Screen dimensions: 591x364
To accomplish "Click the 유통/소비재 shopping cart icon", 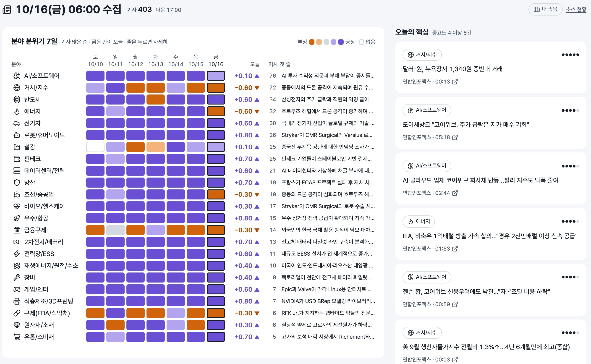I will click(x=17, y=337).
